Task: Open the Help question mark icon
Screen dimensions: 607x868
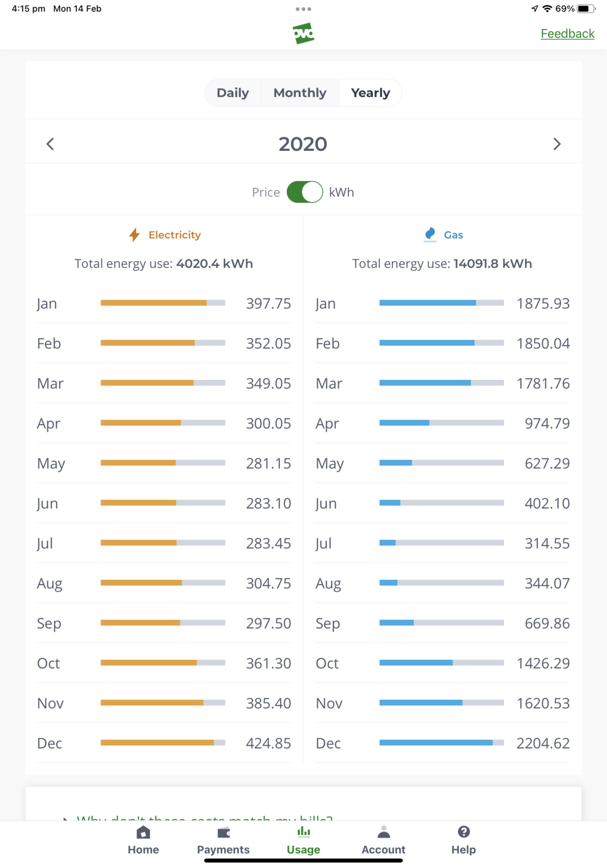Action: pyautogui.click(x=464, y=832)
